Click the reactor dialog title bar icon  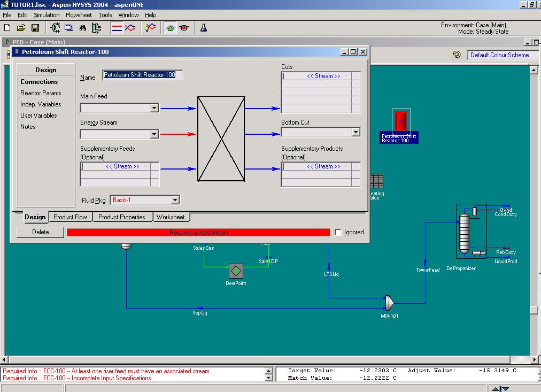(x=17, y=52)
